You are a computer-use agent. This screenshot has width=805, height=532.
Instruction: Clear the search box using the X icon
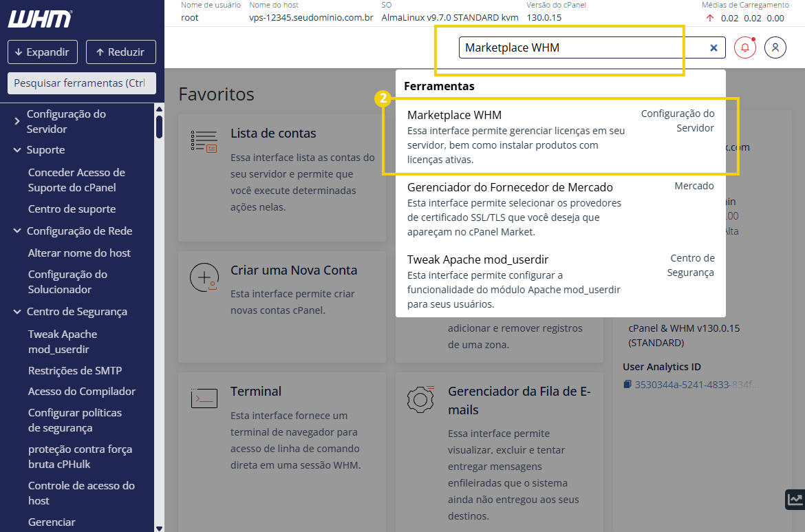tap(713, 47)
